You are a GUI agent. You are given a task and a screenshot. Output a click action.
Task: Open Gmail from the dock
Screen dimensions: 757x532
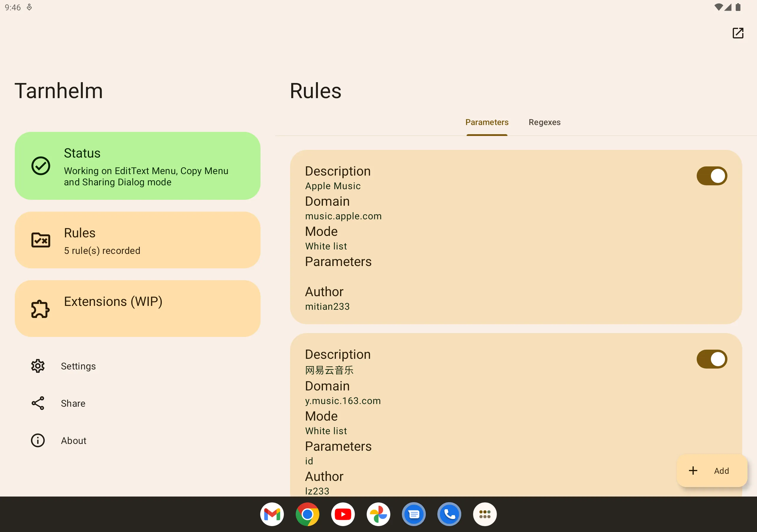tap(272, 514)
